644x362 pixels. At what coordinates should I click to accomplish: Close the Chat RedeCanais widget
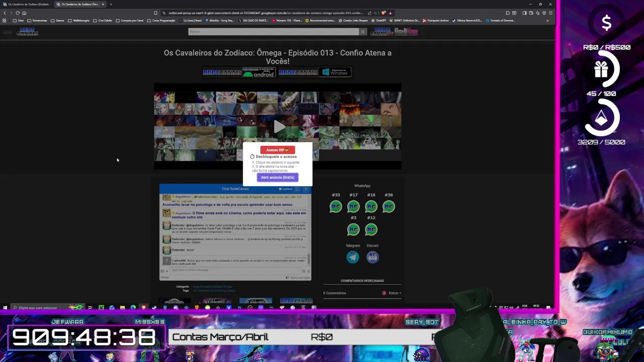point(305,189)
